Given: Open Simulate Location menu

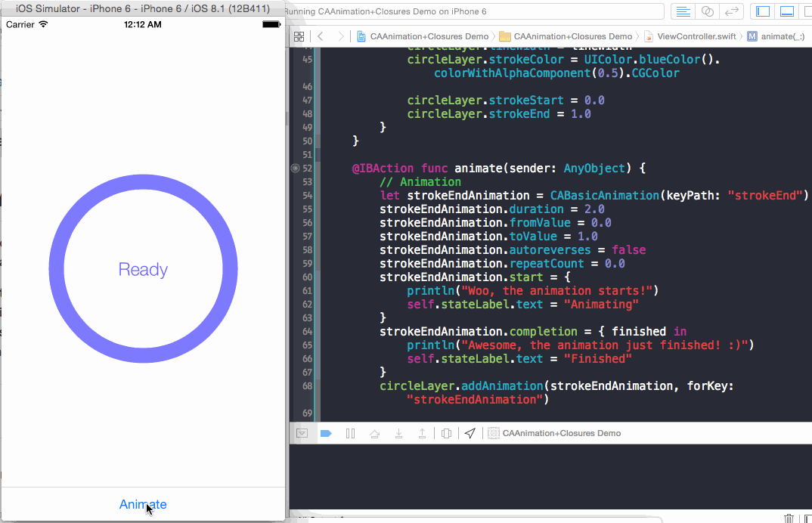Looking at the screenshot, I should click(x=470, y=433).
